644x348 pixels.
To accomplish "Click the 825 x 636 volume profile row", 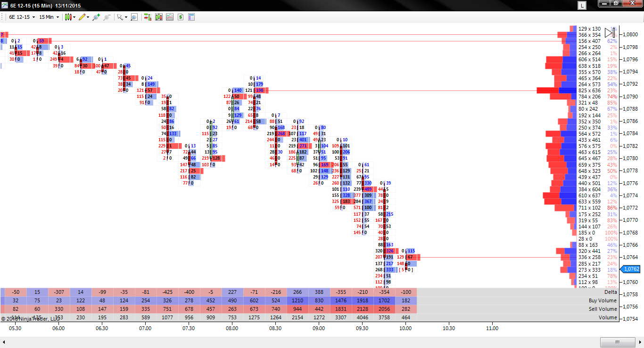I will [x=589, y=90].
